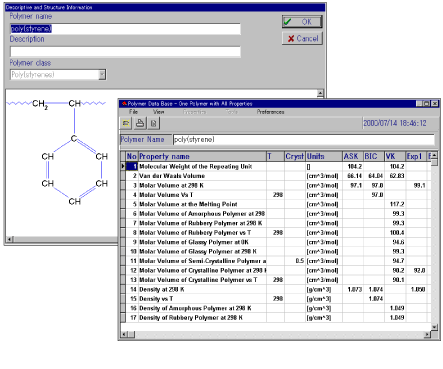The width and height of the screenshot is (443, 369).
Task: Click the Exp1 value 1.050 for Density
Action: (418, 289)
